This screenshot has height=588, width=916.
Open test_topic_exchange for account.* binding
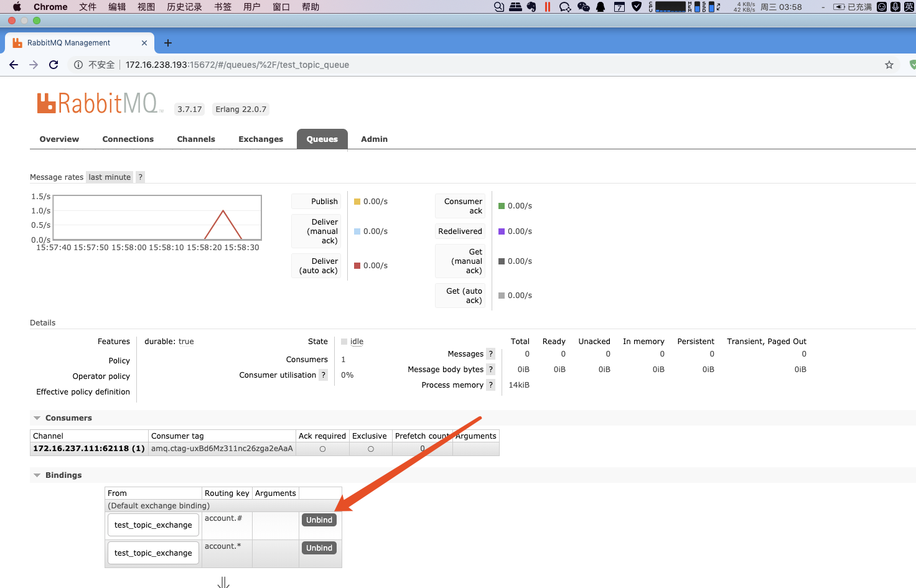[x=153, y=553]
